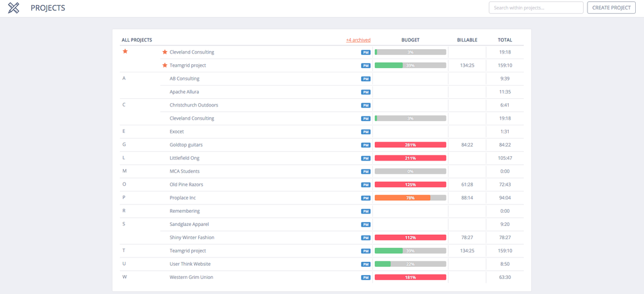
Task: Open the Exocet project
Action: 177,132
